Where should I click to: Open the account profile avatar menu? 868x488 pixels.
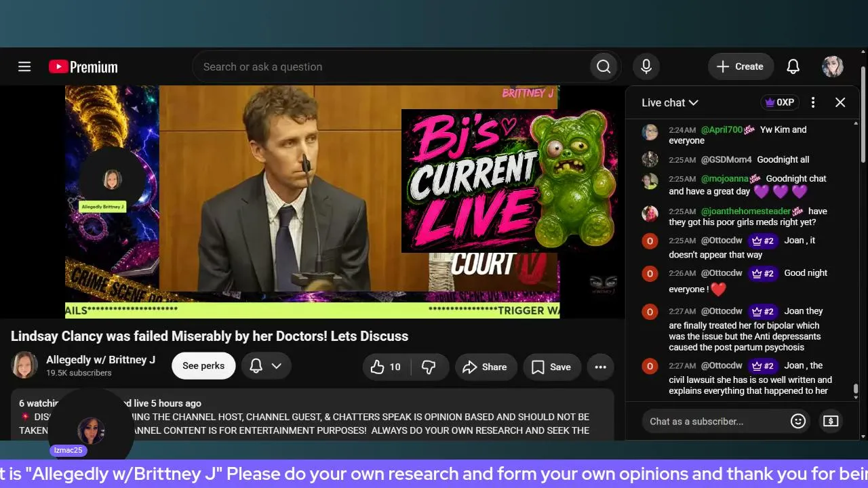pyautogui.click(x=833, y=66)
